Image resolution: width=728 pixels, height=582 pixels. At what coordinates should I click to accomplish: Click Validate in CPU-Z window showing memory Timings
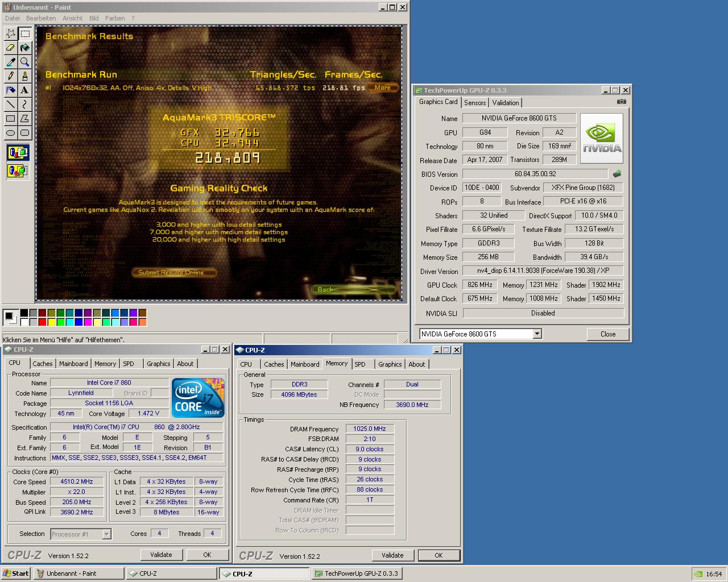coord(392,555)
